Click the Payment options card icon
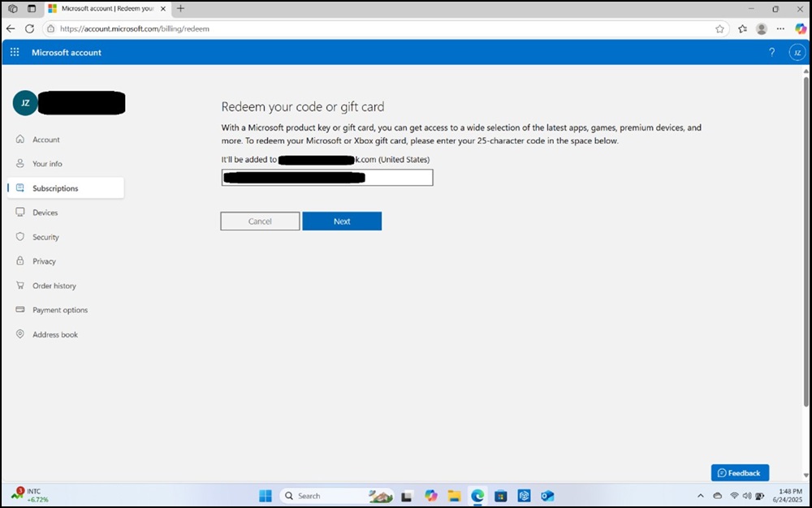Image resolution: width=812 pixels, height=508 pixels. (x=19, y=309)
